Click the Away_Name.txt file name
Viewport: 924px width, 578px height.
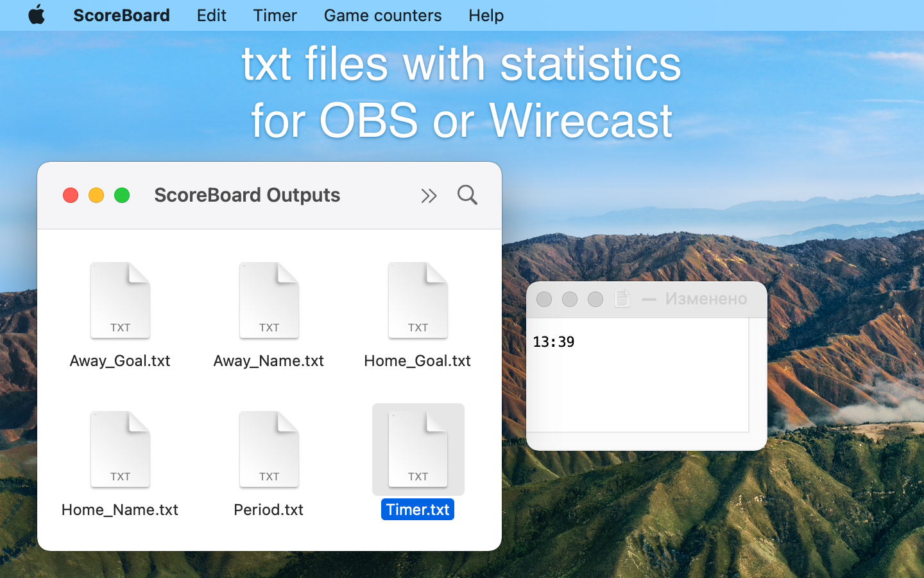coord(269,361)
